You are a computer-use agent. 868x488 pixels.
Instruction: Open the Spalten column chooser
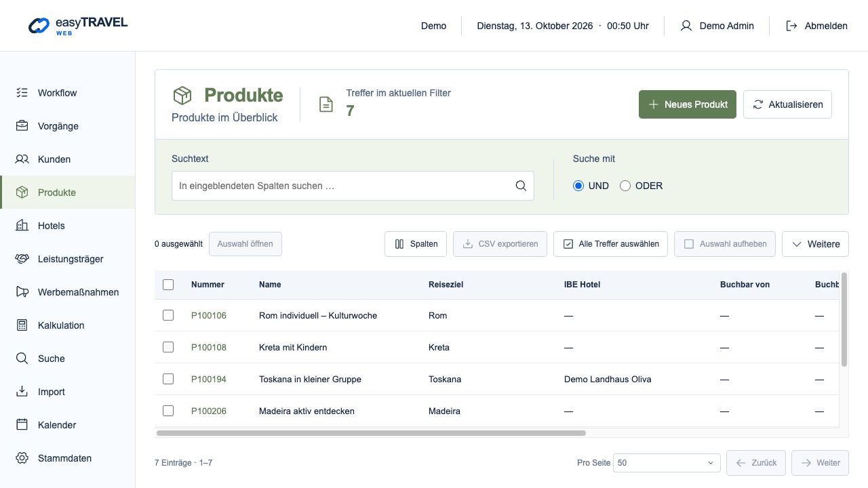[x=416, y=244]
